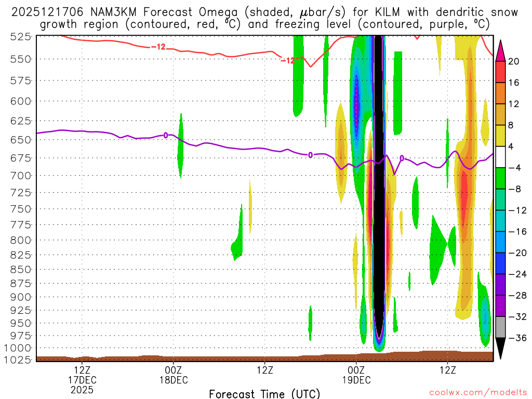Click the 975 pressure level label

click(21, 336)
